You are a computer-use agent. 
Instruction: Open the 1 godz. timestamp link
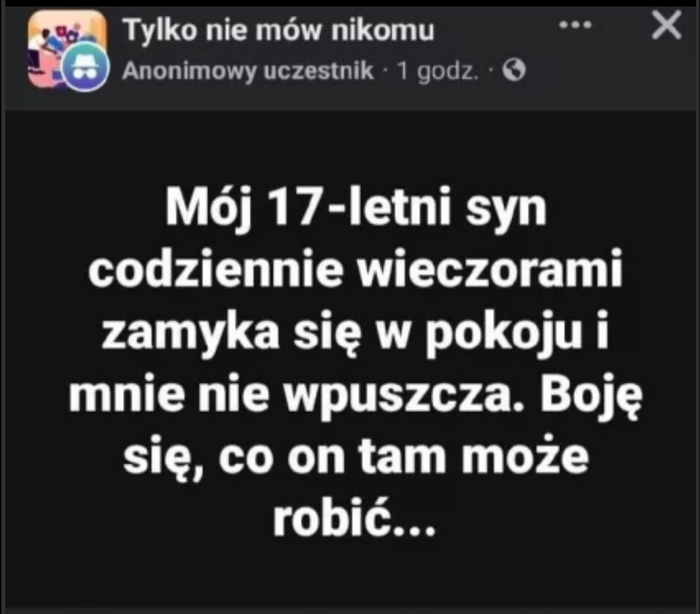point(437,71)
